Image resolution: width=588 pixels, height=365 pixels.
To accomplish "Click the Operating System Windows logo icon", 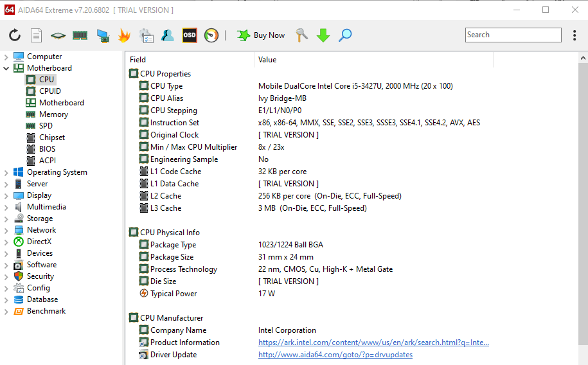I will tap(19, 172).
